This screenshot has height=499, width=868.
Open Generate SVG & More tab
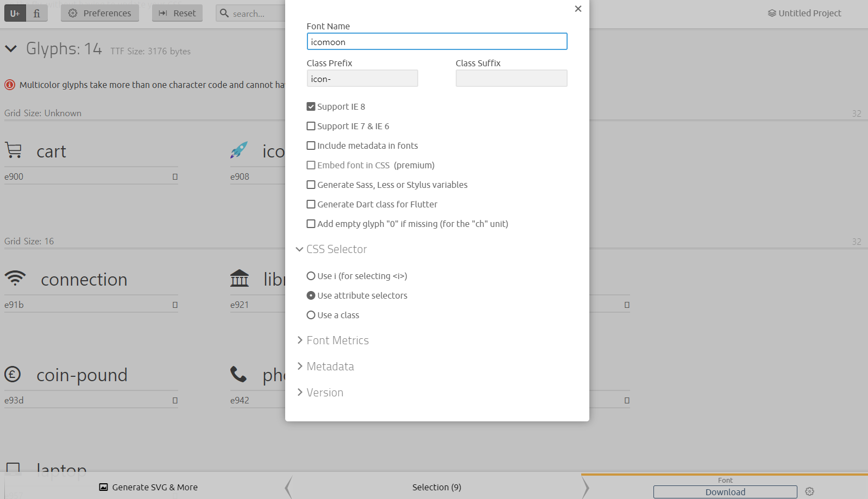click(x=148, y=487)
